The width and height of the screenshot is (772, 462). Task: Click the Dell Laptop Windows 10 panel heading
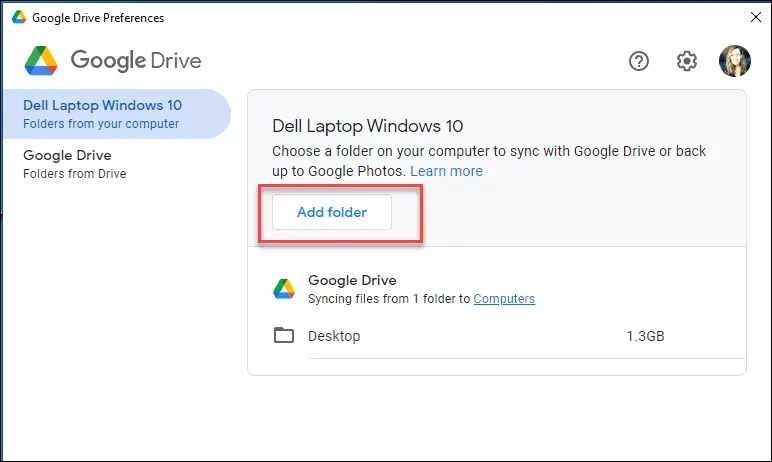click(367, 126)
